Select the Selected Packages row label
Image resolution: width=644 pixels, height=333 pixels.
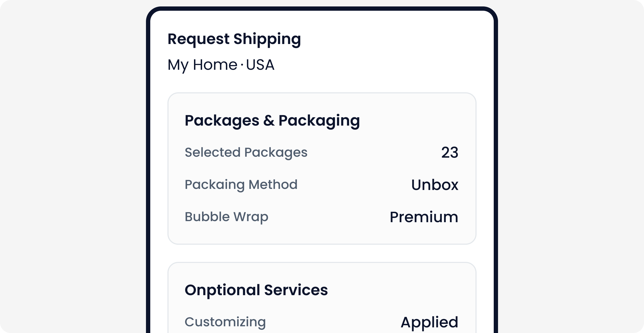coord(246,152)
